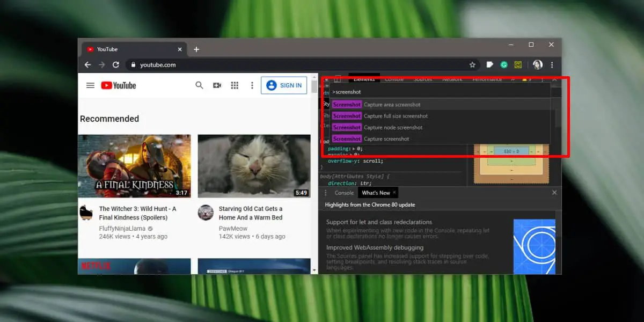Screen dimensions: 644x322
Task: Click the YouTube logo
Action: tap(118, 85)
